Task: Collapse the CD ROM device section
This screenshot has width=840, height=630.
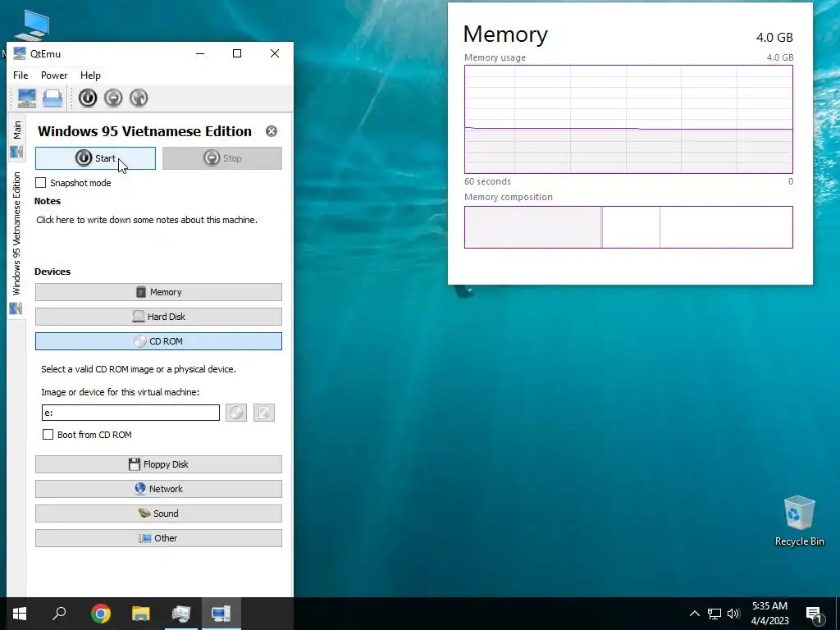Action: coord(158,341)
